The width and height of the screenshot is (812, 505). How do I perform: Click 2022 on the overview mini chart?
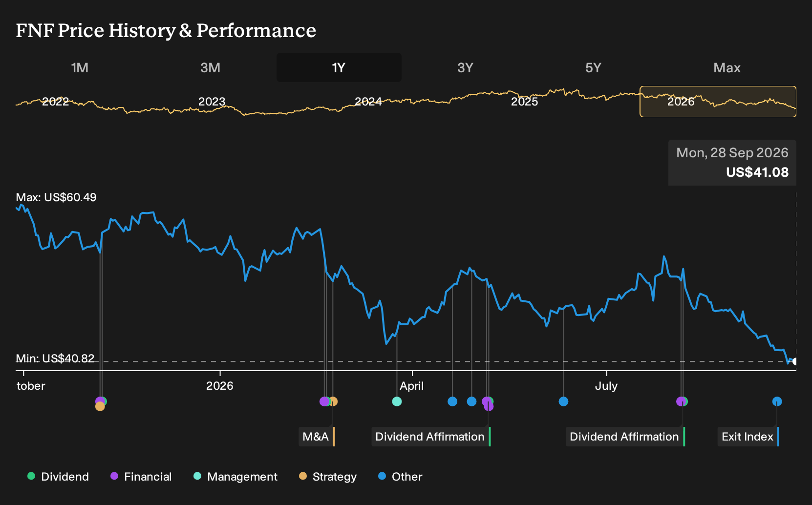pyautogui.click(x=56, y=102)
